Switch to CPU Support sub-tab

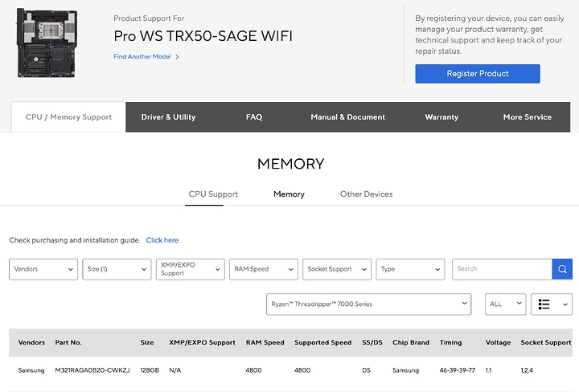click(x=212, y=194)
